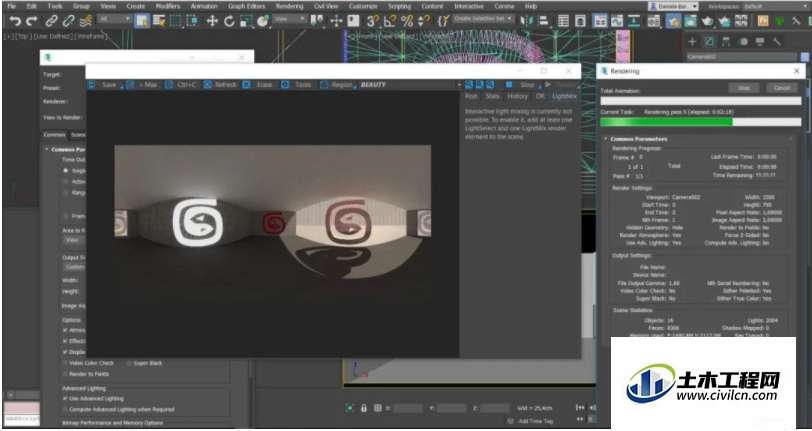Toggle Window/Crossing selection mode
Viewport: 812px width, 431px height.
(193, 21)
